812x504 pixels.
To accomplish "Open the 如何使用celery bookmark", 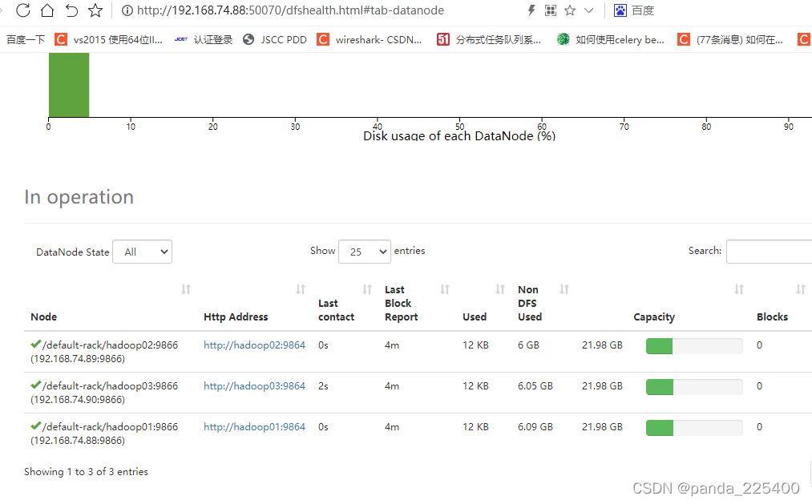I will pyautogui.click(x=611, y=40).
